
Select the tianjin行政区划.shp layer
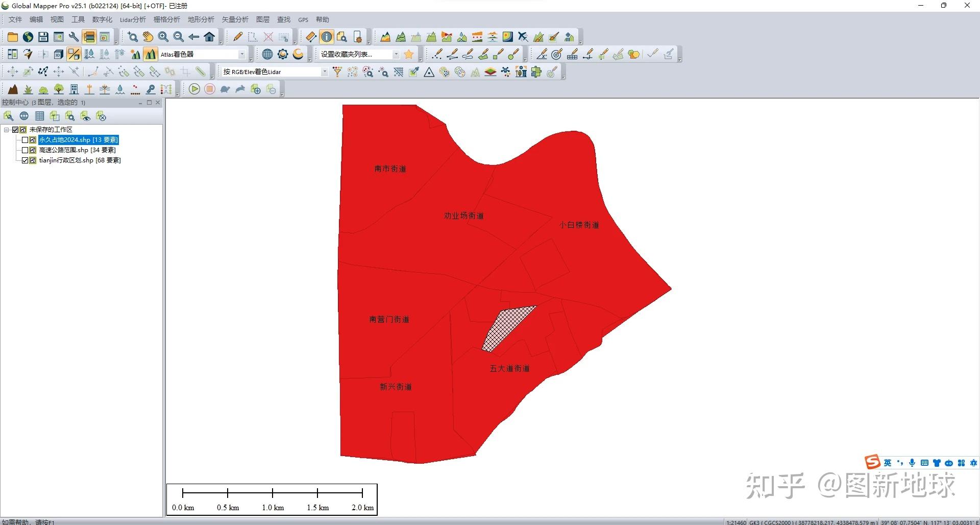(80, 160)
